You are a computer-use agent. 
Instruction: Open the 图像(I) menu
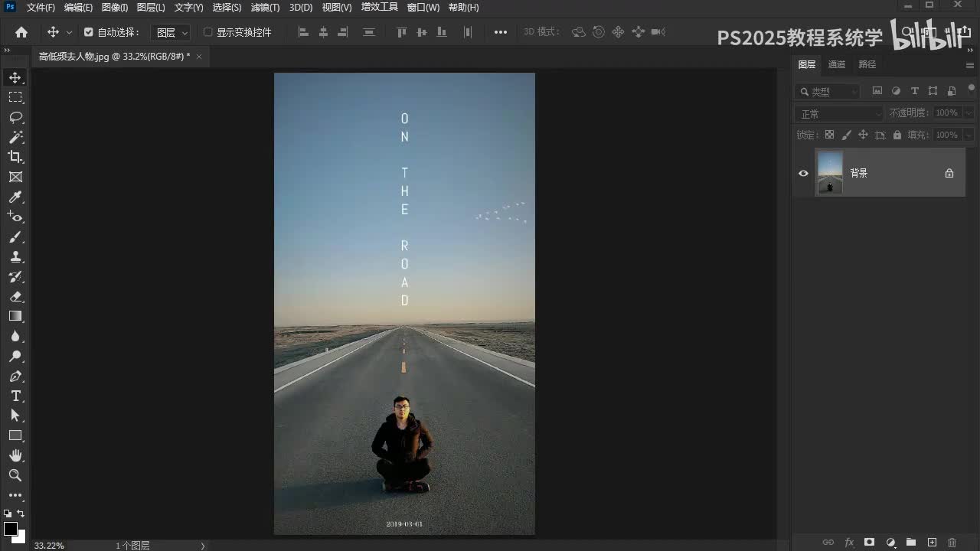(115, 8)
